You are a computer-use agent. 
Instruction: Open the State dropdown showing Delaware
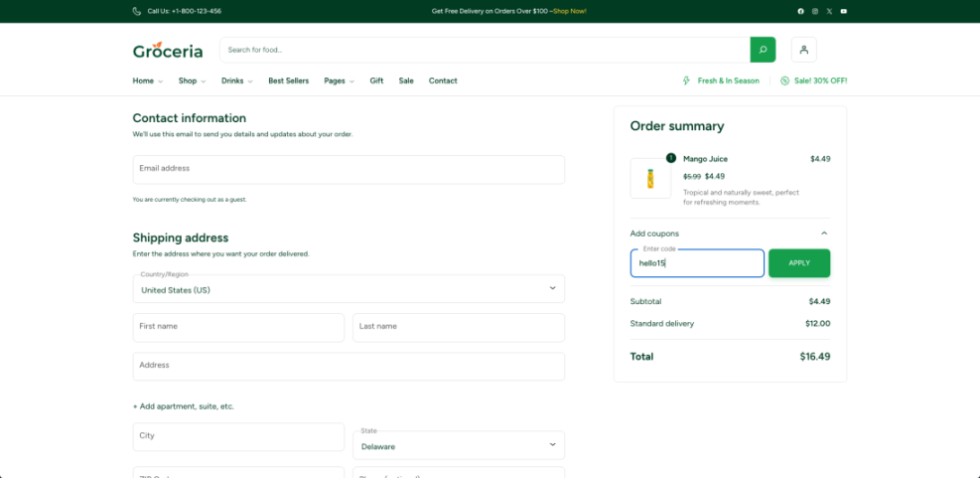[x=459, y=445]
